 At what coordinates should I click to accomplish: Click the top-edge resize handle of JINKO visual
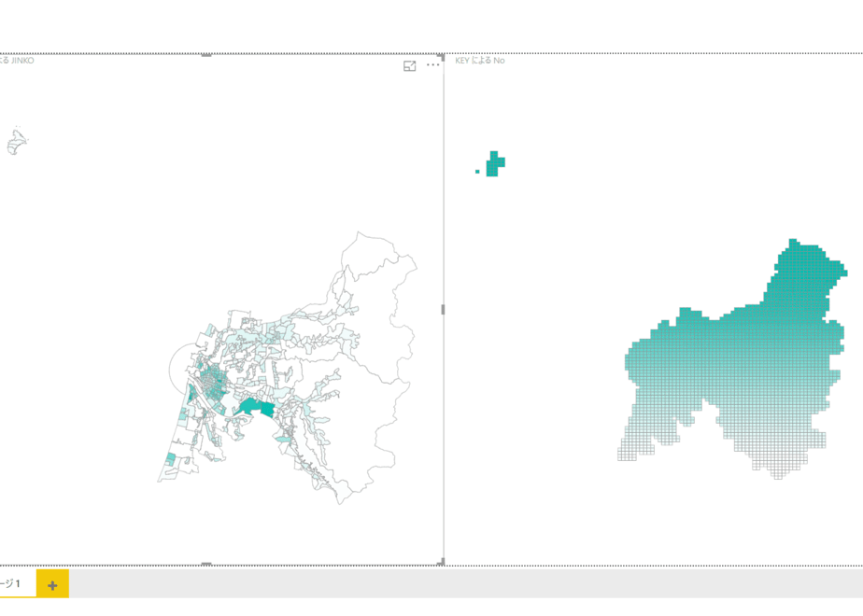pos(206,55)
